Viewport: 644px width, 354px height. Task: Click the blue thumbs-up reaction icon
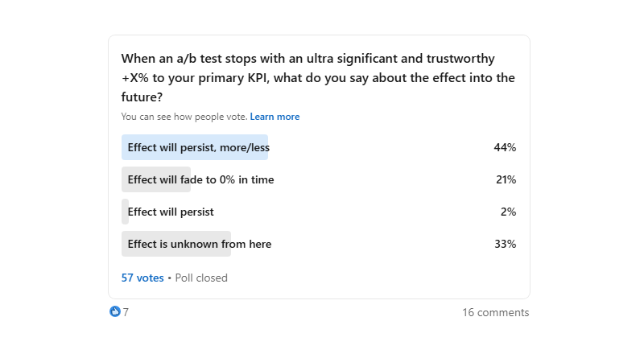114,312
